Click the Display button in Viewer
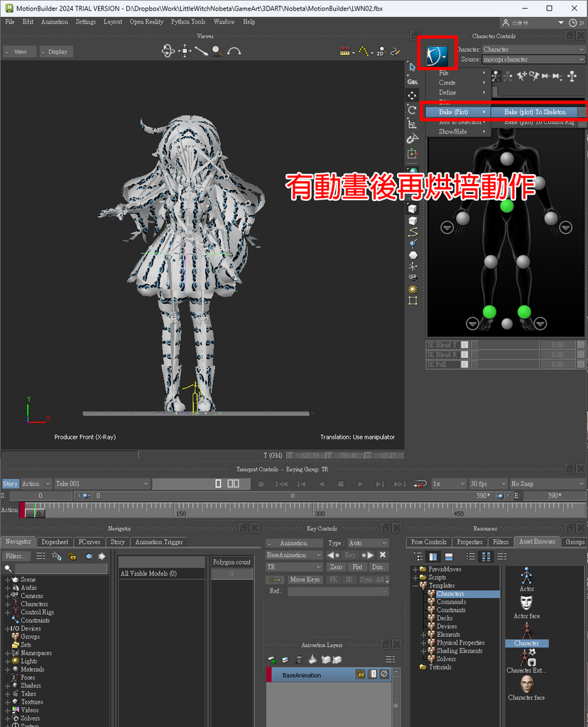Viewport: 588px width, 727px height. (x=56, y=51)
